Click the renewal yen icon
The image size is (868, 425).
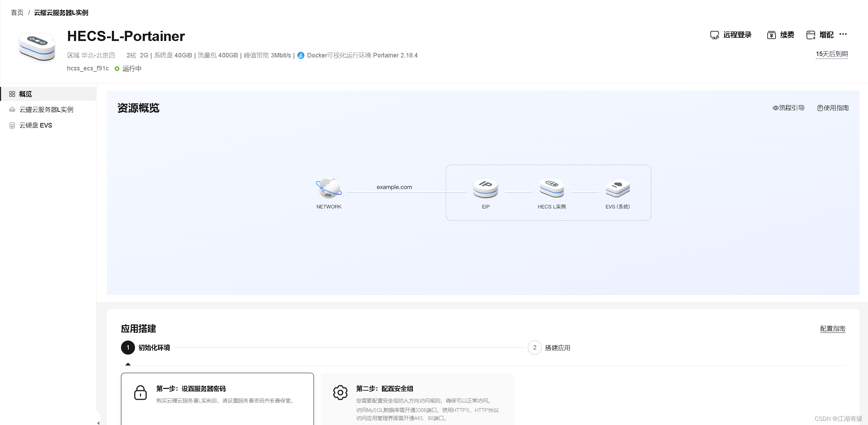pyautogui.click(x=771, y=35)
